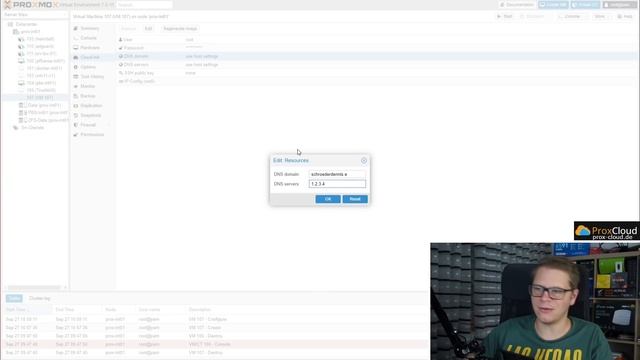This screenshot has width=640, height=360.
Task: Select the DNS domain row in Cloud-Init
Action: coord(376,56)
